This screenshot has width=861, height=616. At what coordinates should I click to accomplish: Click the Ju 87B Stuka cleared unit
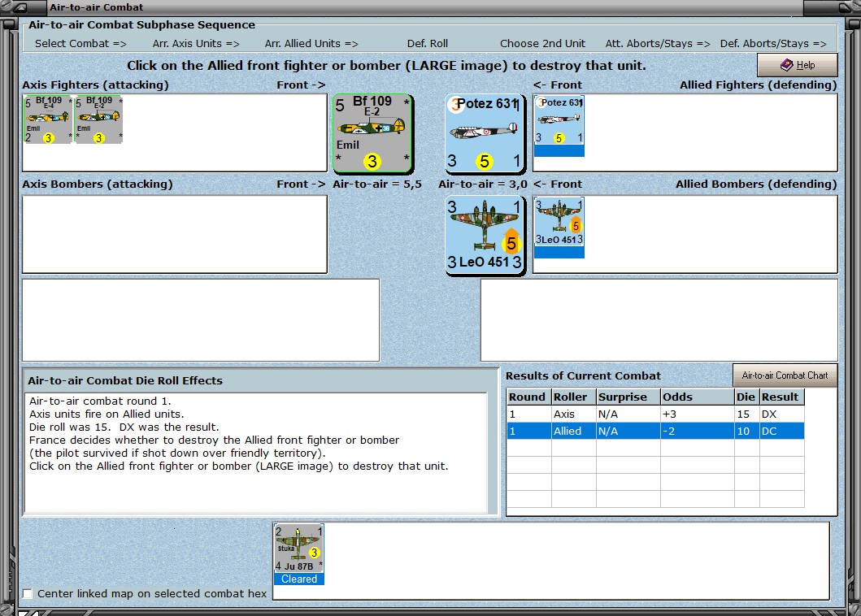click(x=298, y=554)
